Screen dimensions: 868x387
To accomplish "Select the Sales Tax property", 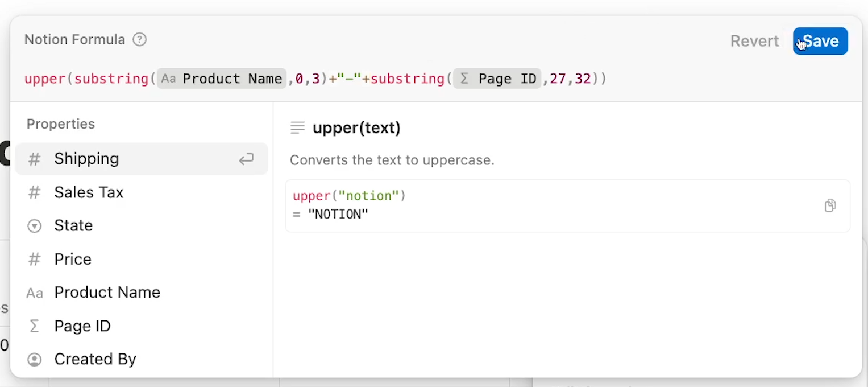I will coord(142,192).
